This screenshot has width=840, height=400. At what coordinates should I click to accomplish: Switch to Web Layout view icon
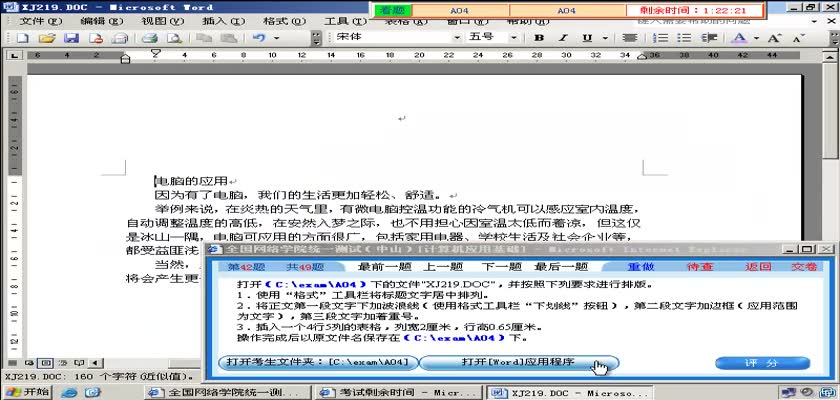point(29,363)
